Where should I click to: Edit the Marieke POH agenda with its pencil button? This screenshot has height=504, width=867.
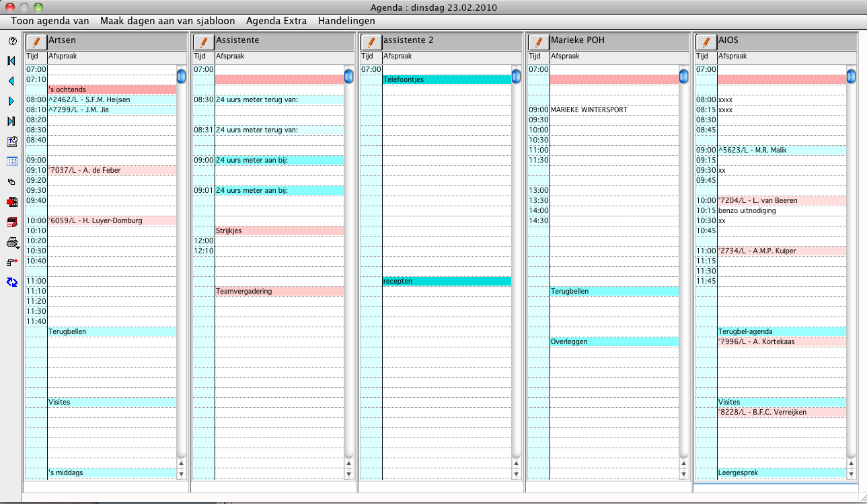coord(539,42)
